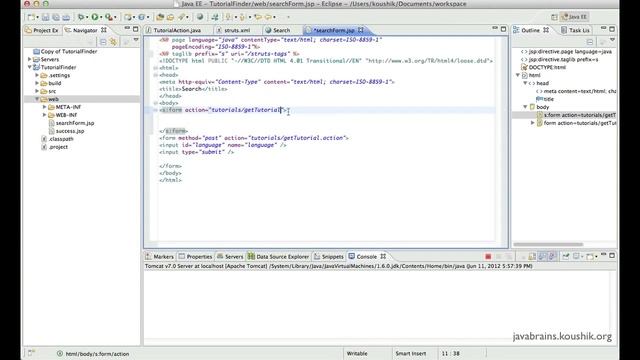Screen dimensions: 640x360
Task: Expand the META-INF folder
Action: pyautogui.click(x=44, y=107)
